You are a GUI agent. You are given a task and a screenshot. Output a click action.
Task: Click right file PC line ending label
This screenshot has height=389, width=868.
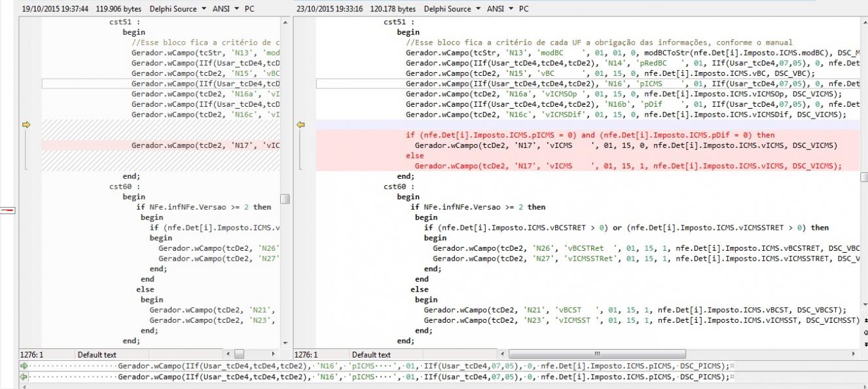click(524, 9)
